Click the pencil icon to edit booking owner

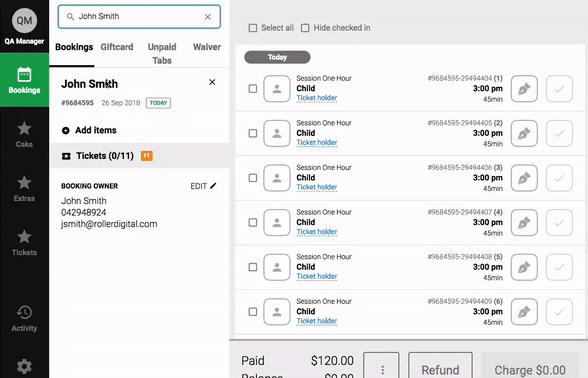(213, 186)
